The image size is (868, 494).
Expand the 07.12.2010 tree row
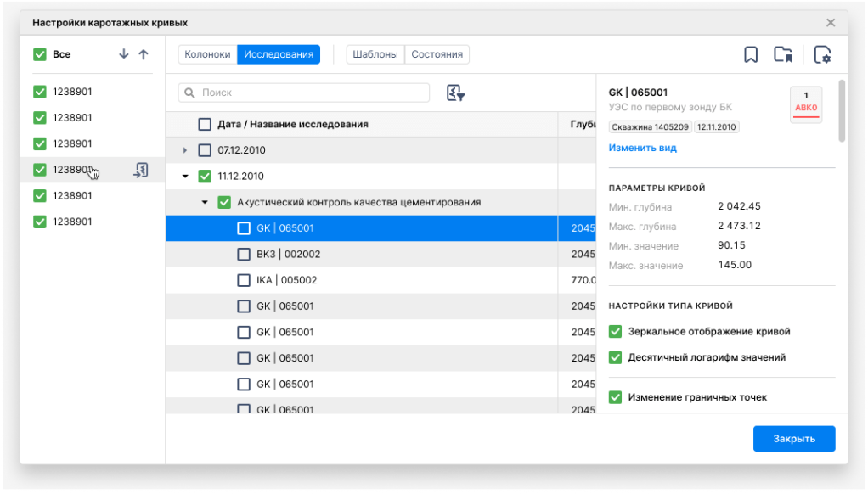185,151
